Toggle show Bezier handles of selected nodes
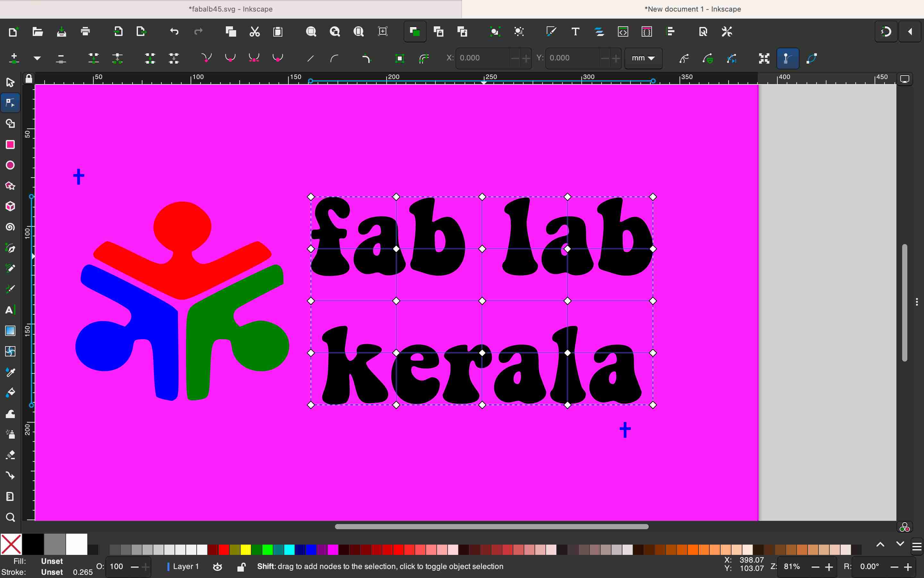The height and width of the screenshot is (578, 924). pos(788,58)
